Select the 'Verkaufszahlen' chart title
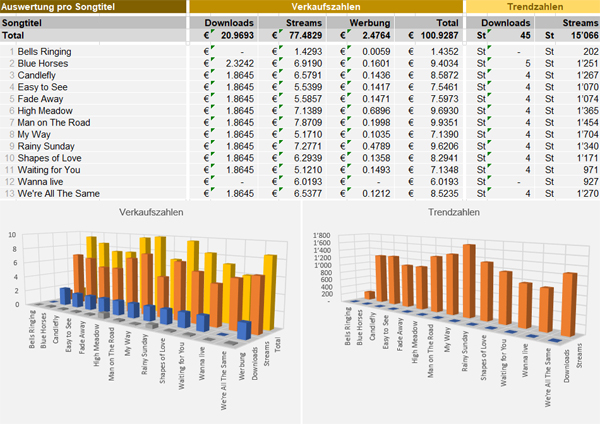The height and width of the screenshot is (424, 600). [151, 212]
